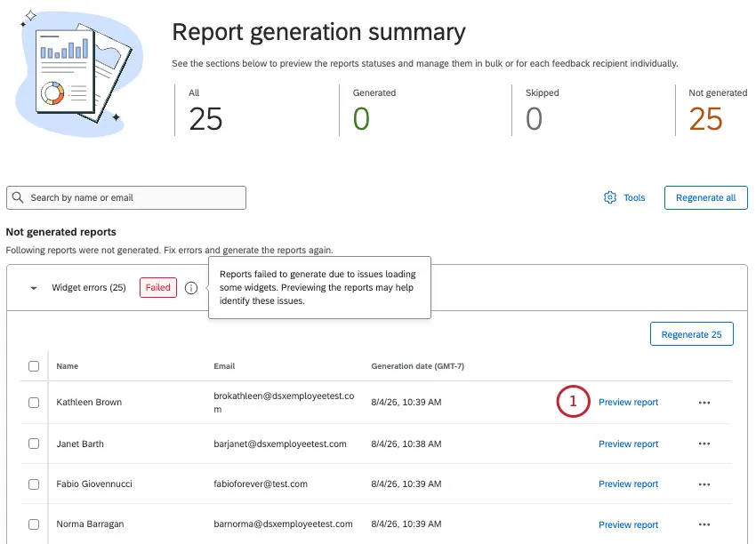Select Kathleen Brown's row checkbox

coord(34,403)
